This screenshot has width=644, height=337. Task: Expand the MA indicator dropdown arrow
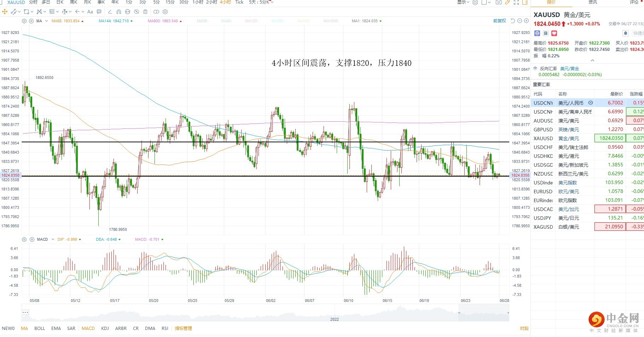coord(46,21)
